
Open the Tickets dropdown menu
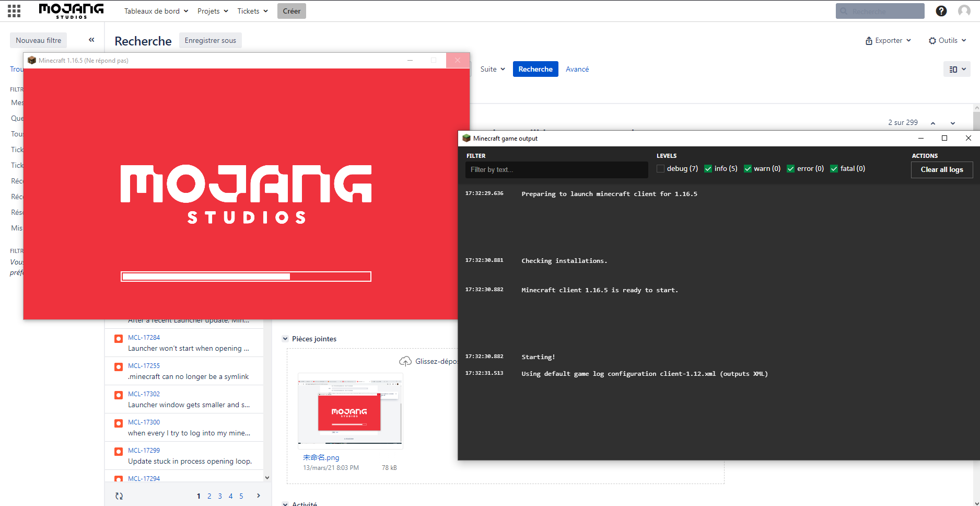click(x=253, y=11)
